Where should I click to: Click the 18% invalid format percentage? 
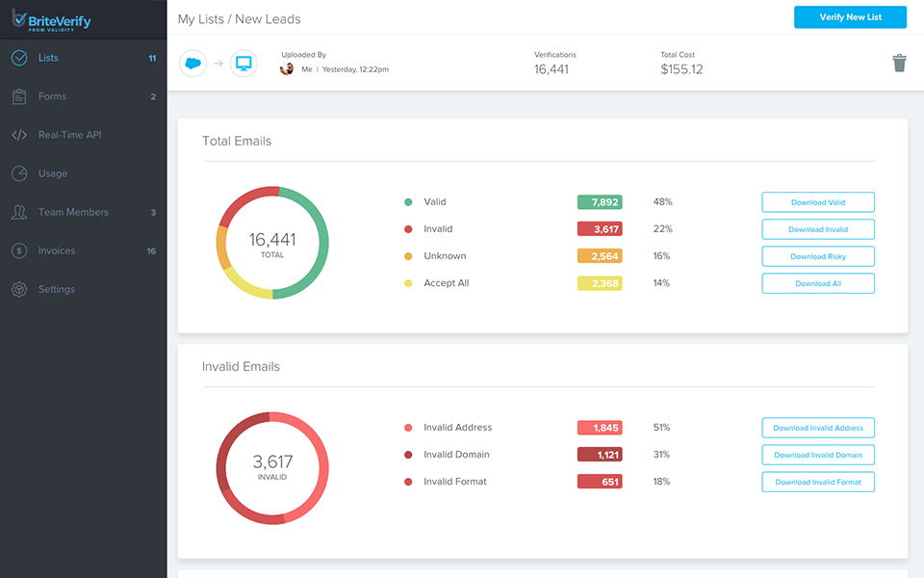point(661,482)
